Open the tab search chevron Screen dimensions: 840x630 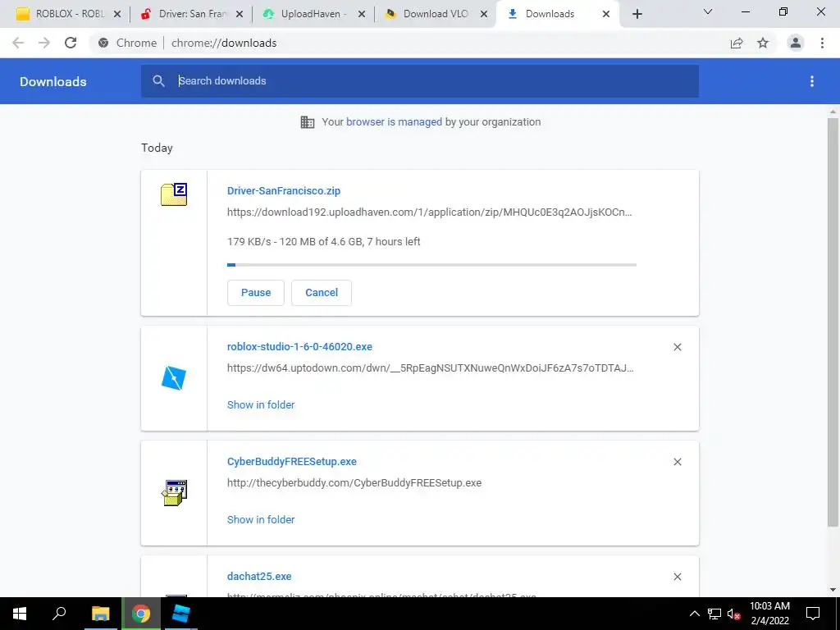tap(708, 11)
